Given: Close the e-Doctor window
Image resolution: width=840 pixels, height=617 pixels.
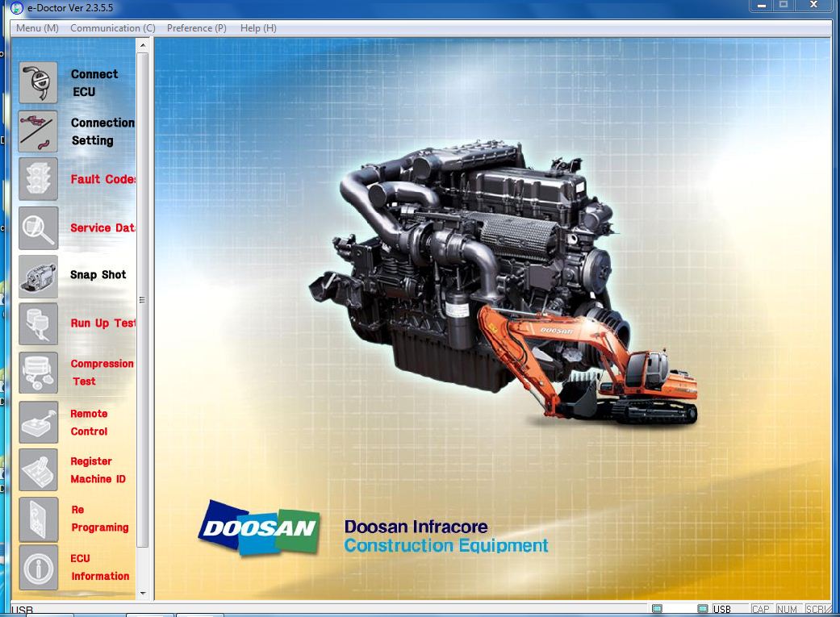Looking at the screenshot, I should (813, 6).
